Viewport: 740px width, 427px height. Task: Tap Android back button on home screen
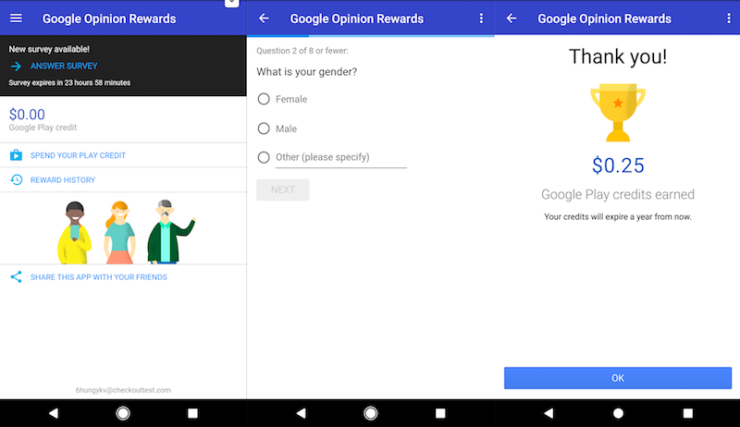pyautogui.click(x=53, y=413)
